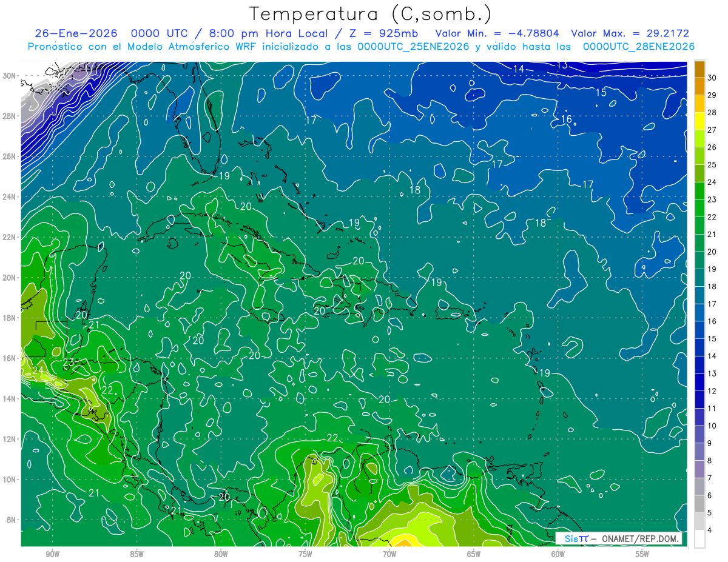Click the "10N" latitude axis label
The width and height of the screenshot is (728, 562).
(10, 480)
